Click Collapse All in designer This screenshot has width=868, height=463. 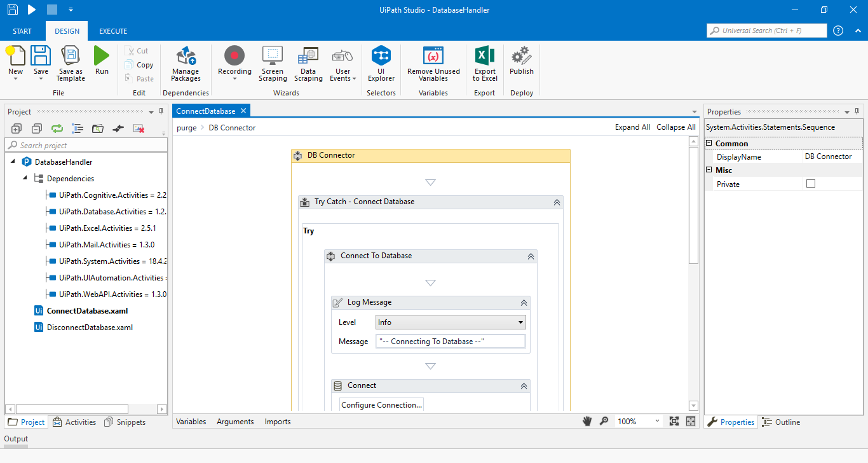tap(675, 127)
